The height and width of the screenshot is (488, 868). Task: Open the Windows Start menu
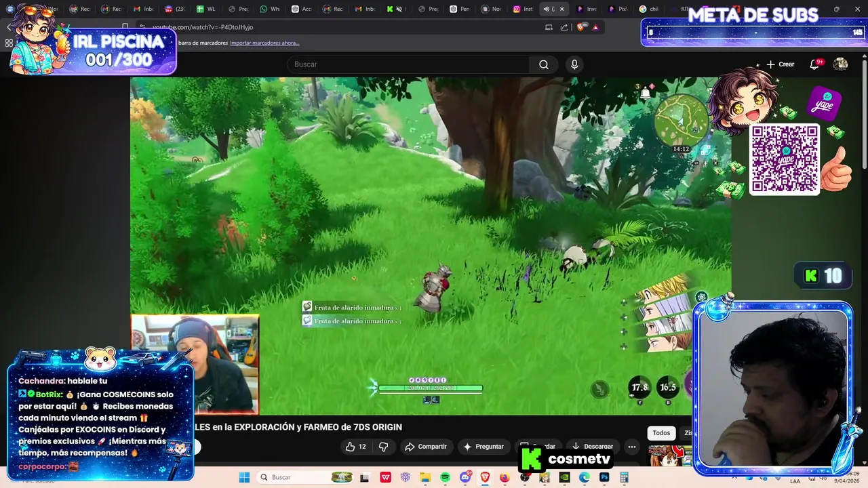(244, 477)
